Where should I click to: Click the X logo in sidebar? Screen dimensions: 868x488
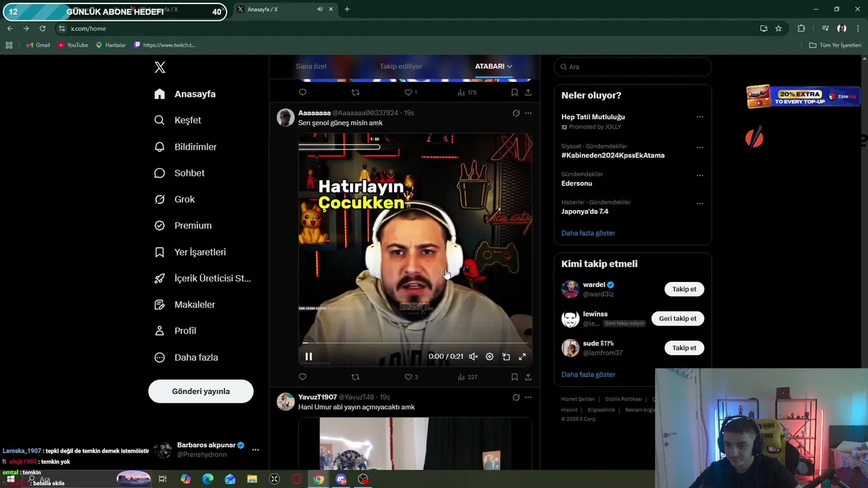(159, 67)
